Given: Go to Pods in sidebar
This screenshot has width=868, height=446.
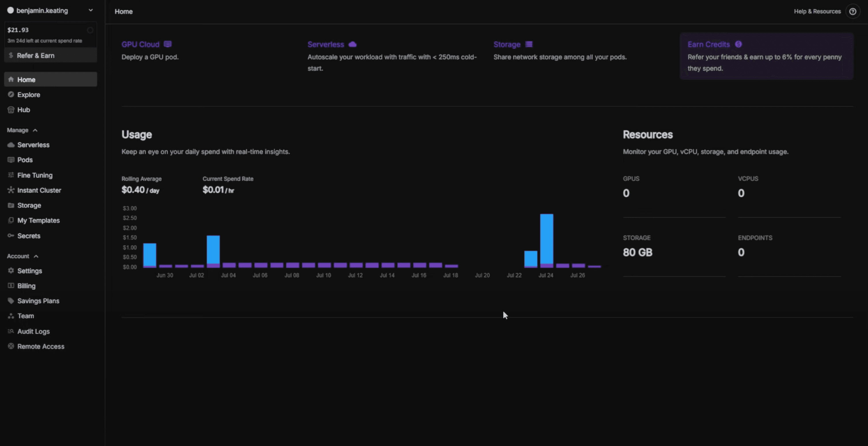Looking at the screenshot, I should [25, 160].
